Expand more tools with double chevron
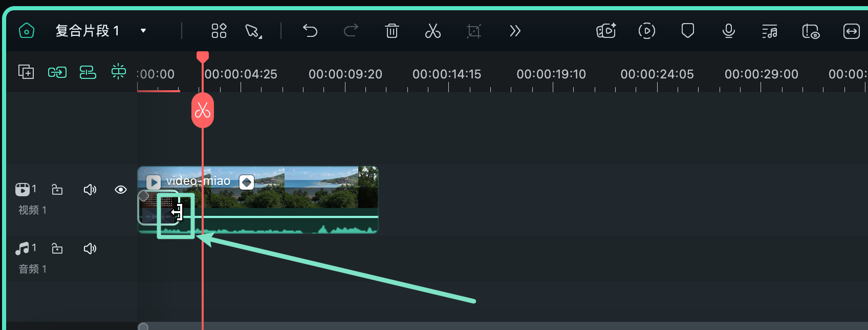Viewport: 868px width, 330px height. coord(515,31)
